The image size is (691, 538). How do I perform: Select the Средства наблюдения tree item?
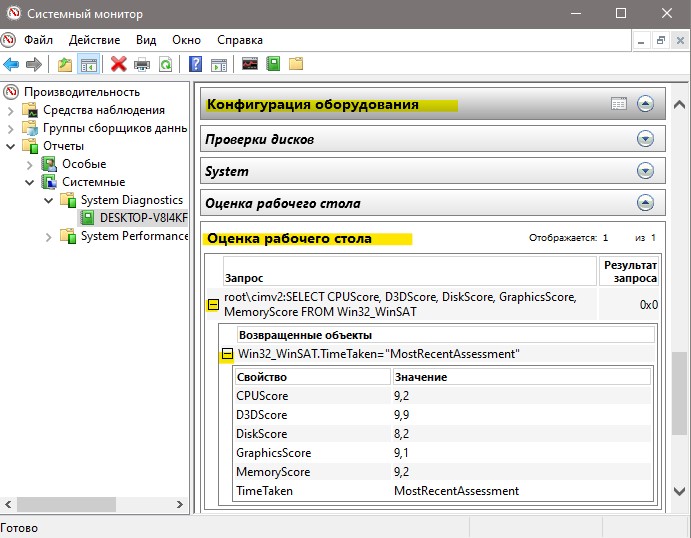[x=104, y=110]
